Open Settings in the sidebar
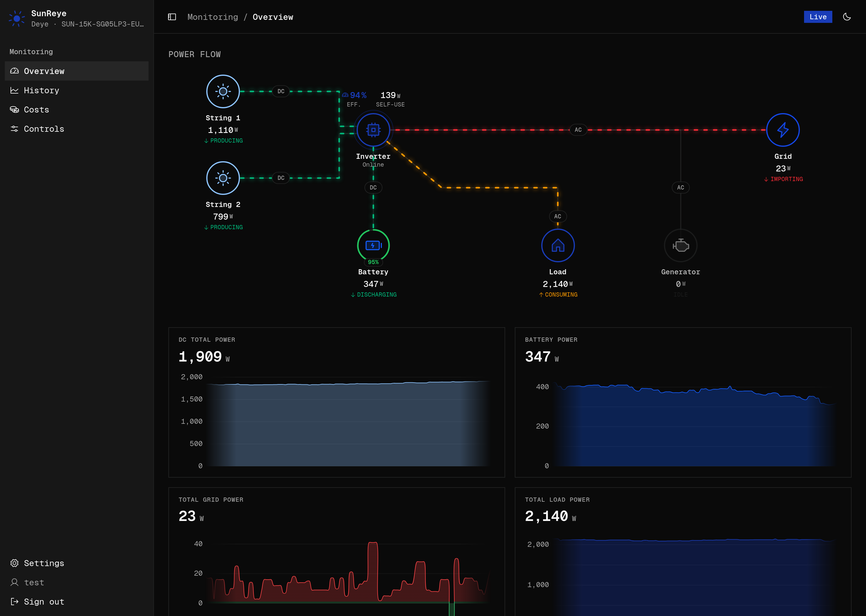This screenshot has height=616, width=866. click(77, 563)
